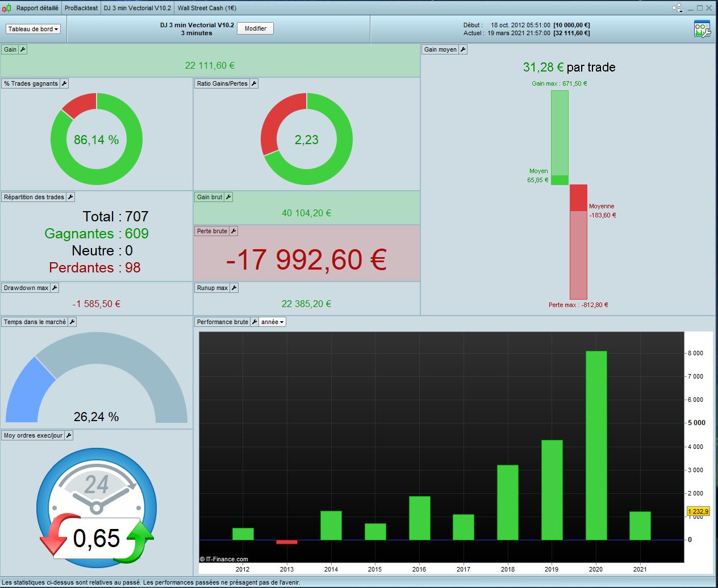Click the Début date text
Screen dimensions: 718x588
(x=527, y=25)
